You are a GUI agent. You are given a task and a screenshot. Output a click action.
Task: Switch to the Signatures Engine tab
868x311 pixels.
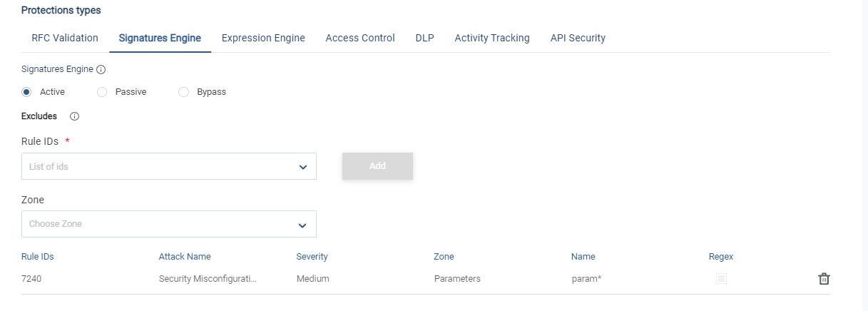coord(160,39)
